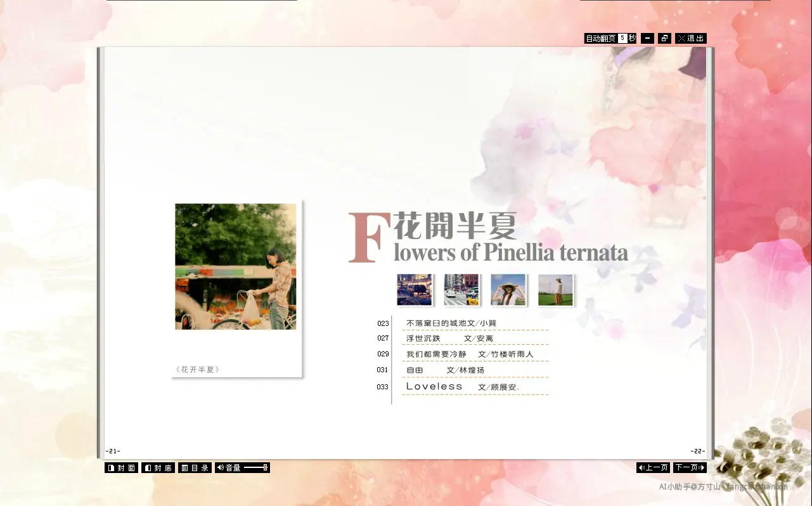Click the volume slider handle
Screen dimensions: 812x506
(265, 468)
